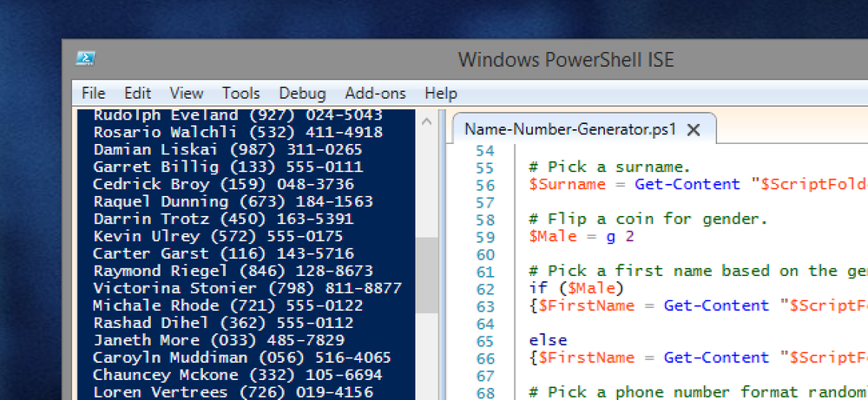Close the Name-Number-Generator.ps1 tab
868x400 pixels.
click(693, 130)
